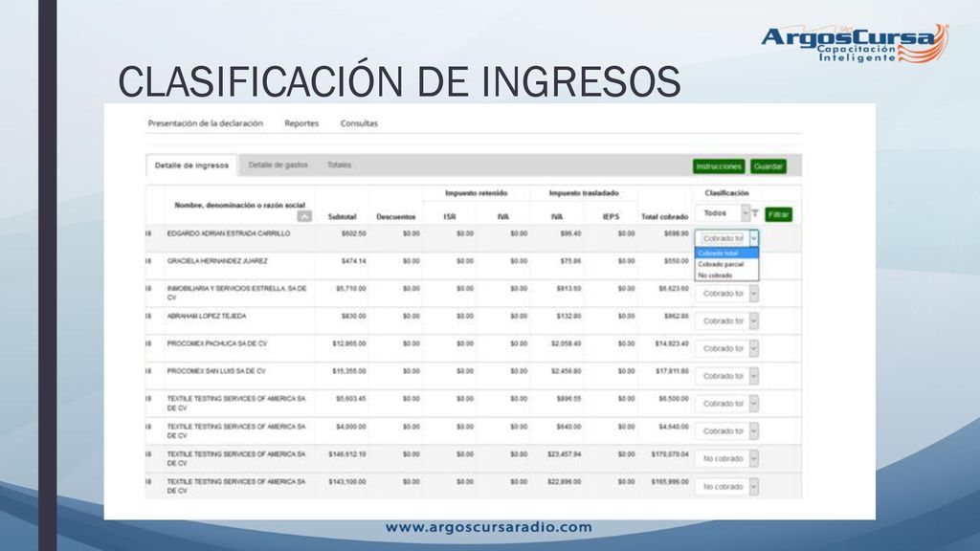Select the row name INMOBILIARIA Y SERVICIOS ESTRELLA

[x=237, y=293]
